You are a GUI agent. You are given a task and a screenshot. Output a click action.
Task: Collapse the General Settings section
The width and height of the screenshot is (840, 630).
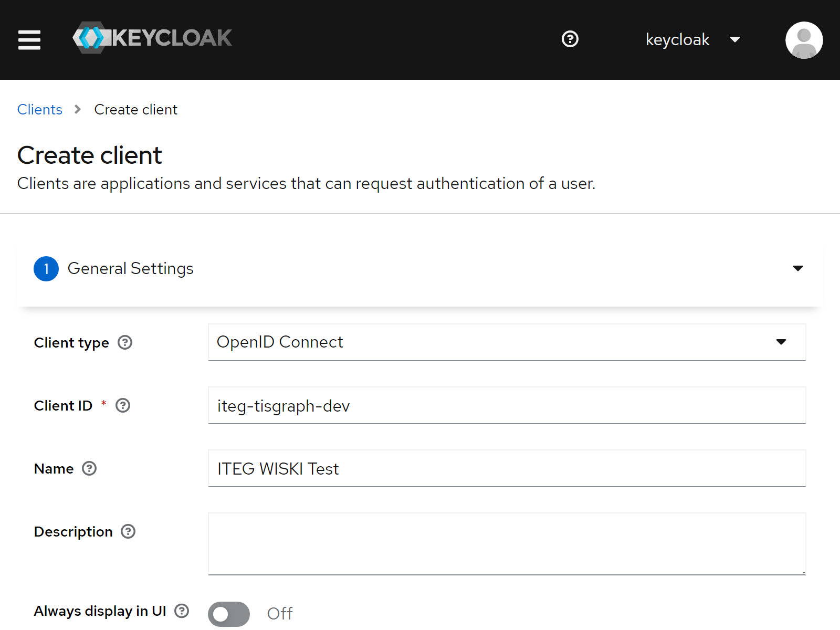click(797, 268)
